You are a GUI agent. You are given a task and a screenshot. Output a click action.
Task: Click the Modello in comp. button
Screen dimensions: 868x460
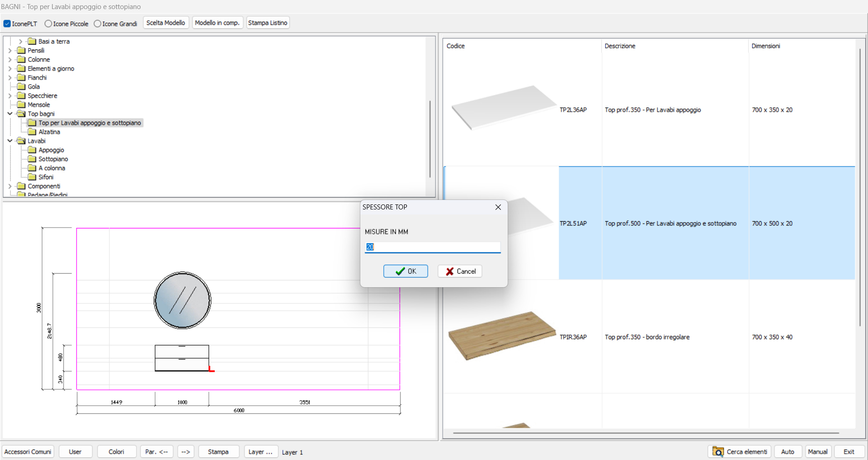[x=217, y=23]
